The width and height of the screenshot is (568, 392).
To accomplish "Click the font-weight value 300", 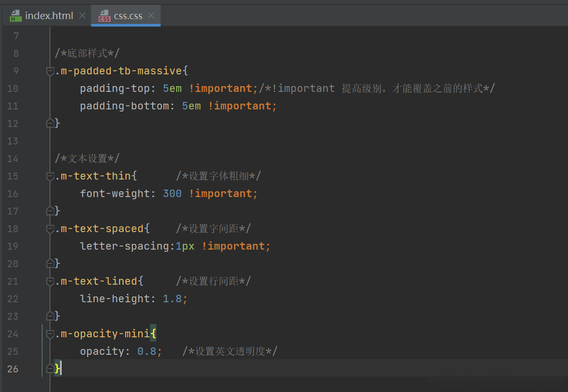I will tap(172, 194).
